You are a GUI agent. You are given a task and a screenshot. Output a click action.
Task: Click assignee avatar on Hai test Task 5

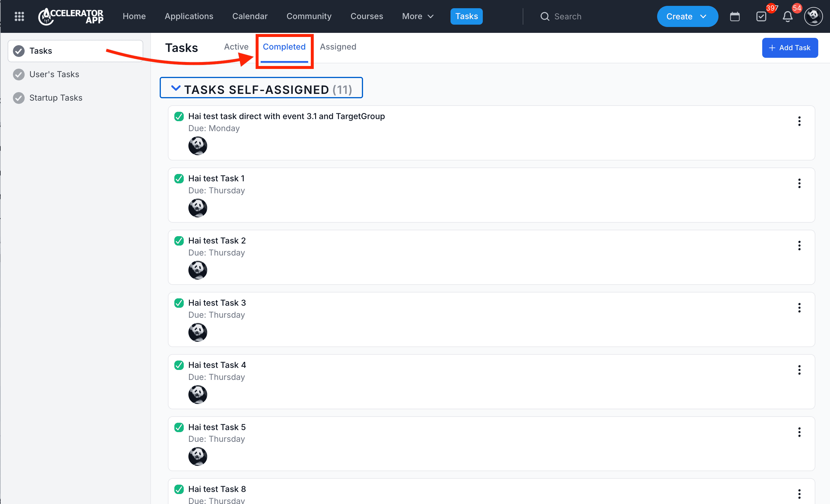(198, 456)
